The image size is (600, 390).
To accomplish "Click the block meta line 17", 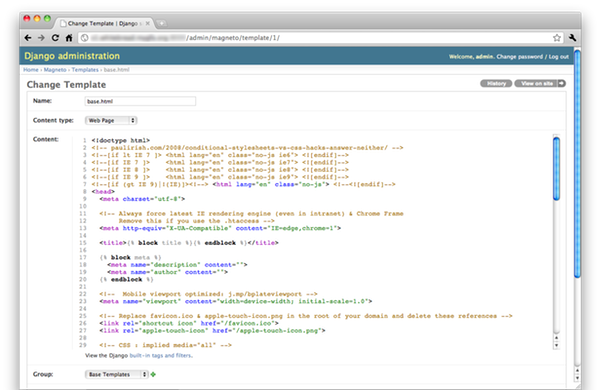I will click(130, 258).
